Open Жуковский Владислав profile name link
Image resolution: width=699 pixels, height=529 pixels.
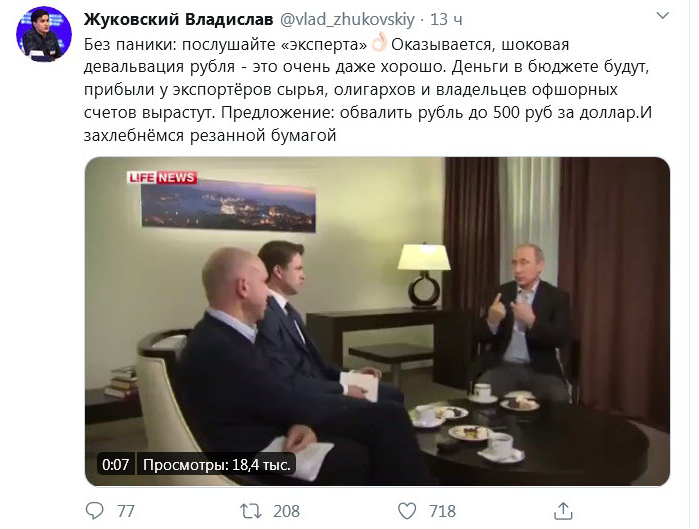pos(178,19)
